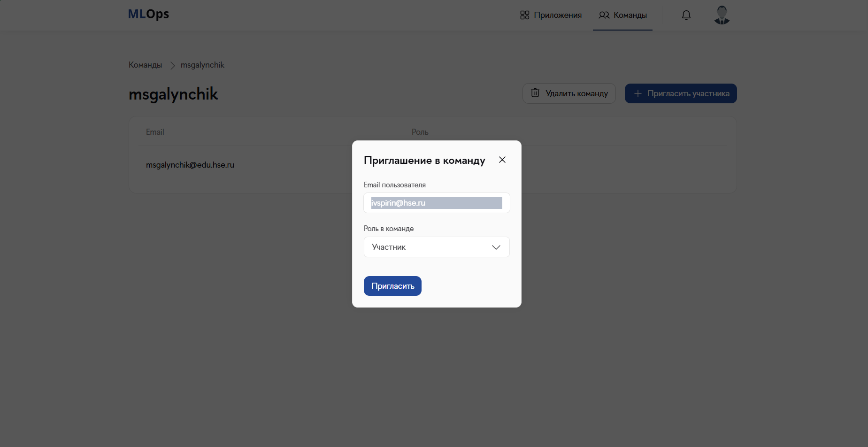Screen dimensions: 868x447
Task: Open the msgalynchik breadcrumb entry
Action: coord(202,65)
